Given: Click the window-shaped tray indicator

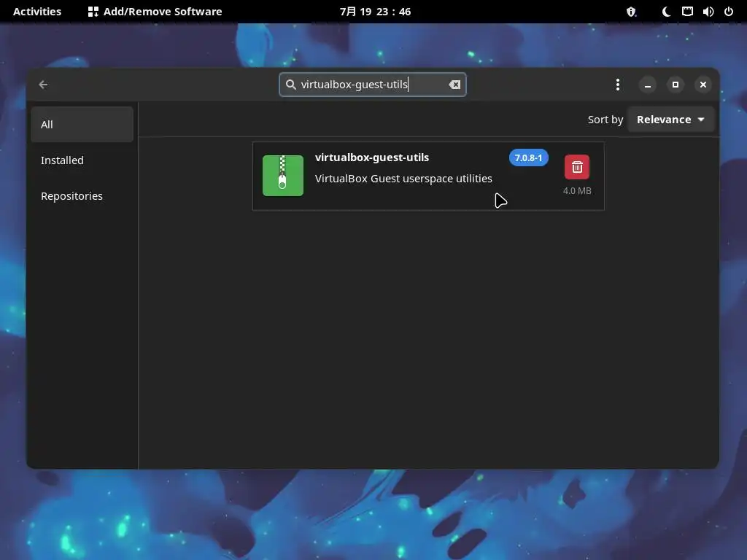Looking at the screenshot, I should pos(687,12).
